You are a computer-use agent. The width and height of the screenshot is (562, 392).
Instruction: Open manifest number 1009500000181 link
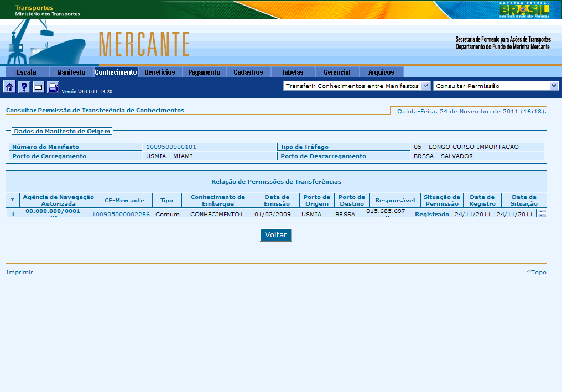pos(171,147)
